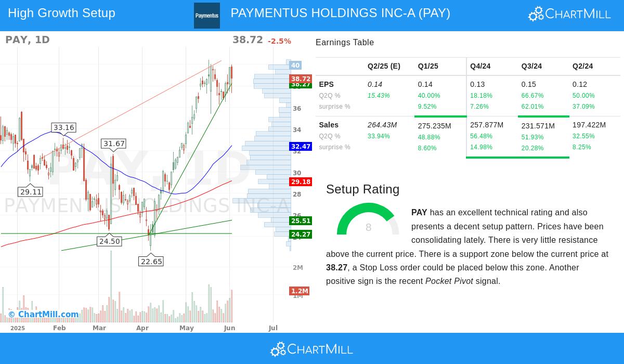Click the EPS row label
Screen dimensions: 624x364
(326, 84)
